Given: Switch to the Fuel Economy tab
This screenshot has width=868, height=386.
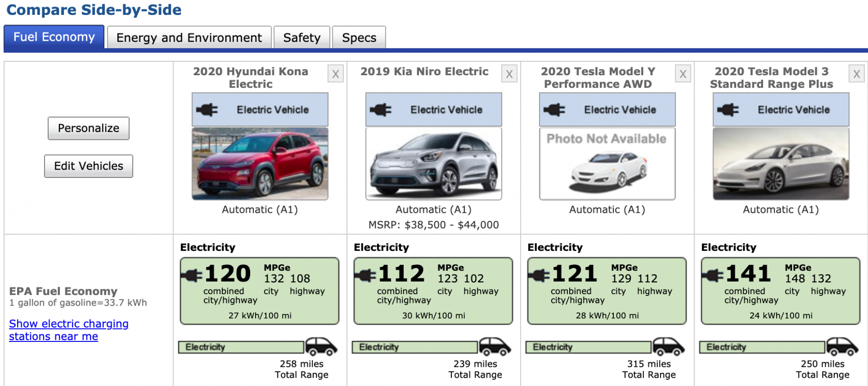Looking at the screenshot, I should (54, 37).
